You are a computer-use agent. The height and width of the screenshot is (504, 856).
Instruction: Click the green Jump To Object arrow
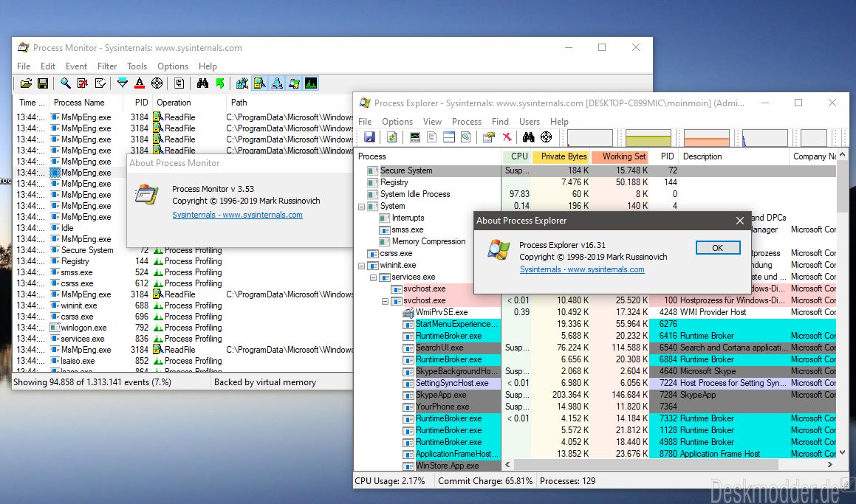coord(219,83)
